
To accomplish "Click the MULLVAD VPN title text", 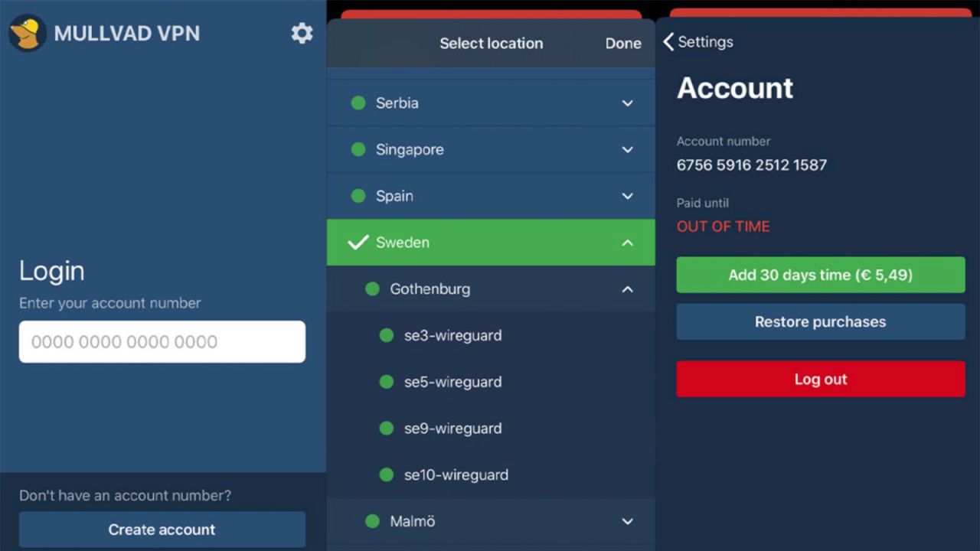I will click(127, 34).
